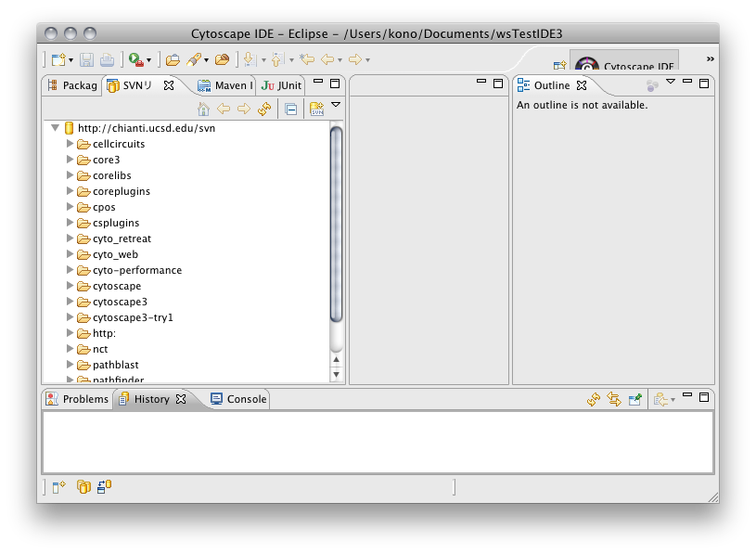Click the Run/Debug external tools icon
This screenshot has height=554, width=756.
click(136, 59)
